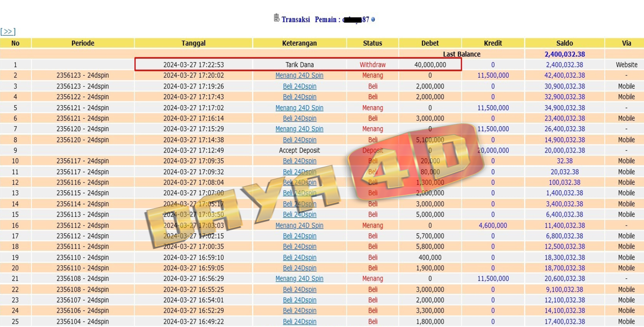The image size is (644, 327).
Task: Open Beli 24Dspin link in row 6
Action: 299,118
